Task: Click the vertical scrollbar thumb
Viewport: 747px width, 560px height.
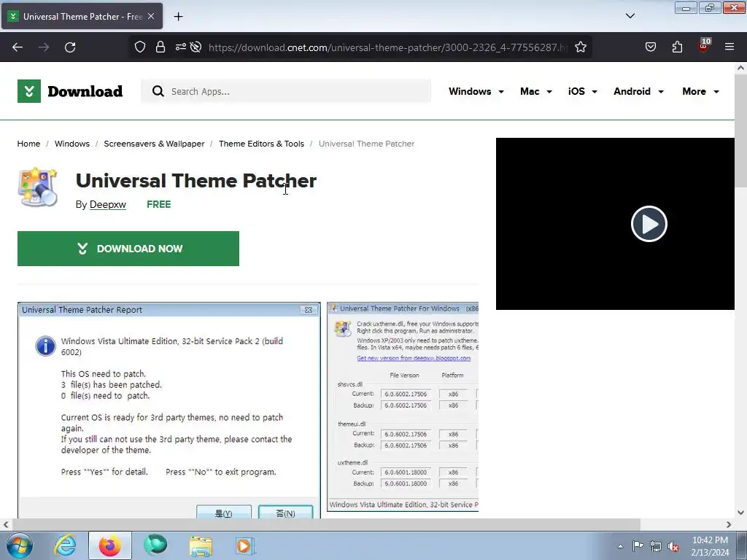Action: (x=740, y=131)
